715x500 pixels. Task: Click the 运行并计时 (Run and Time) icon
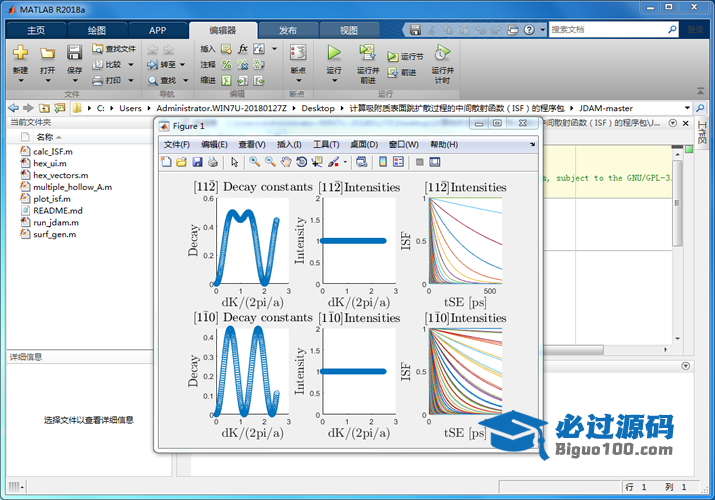[442, 53]
